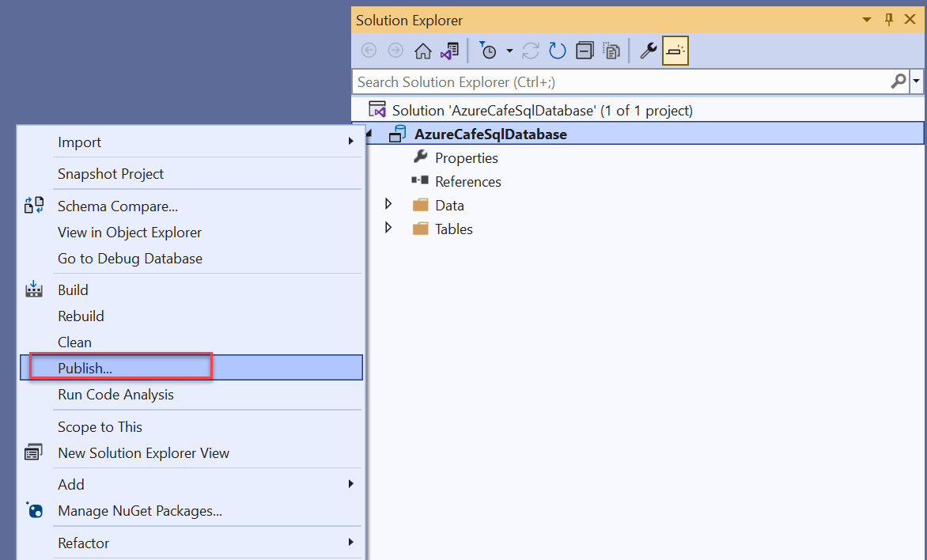Click the Build icon in menu

tap(34, 289)
